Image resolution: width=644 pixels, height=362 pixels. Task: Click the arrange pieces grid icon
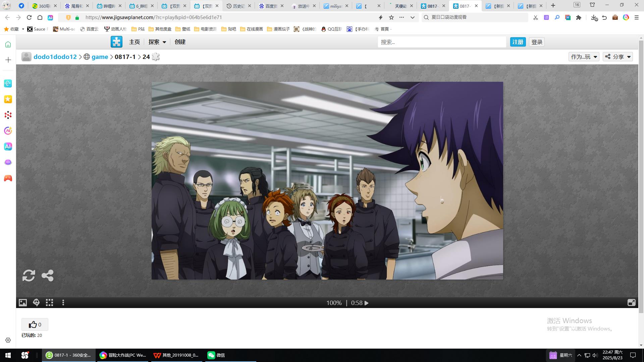coord(50,303)
